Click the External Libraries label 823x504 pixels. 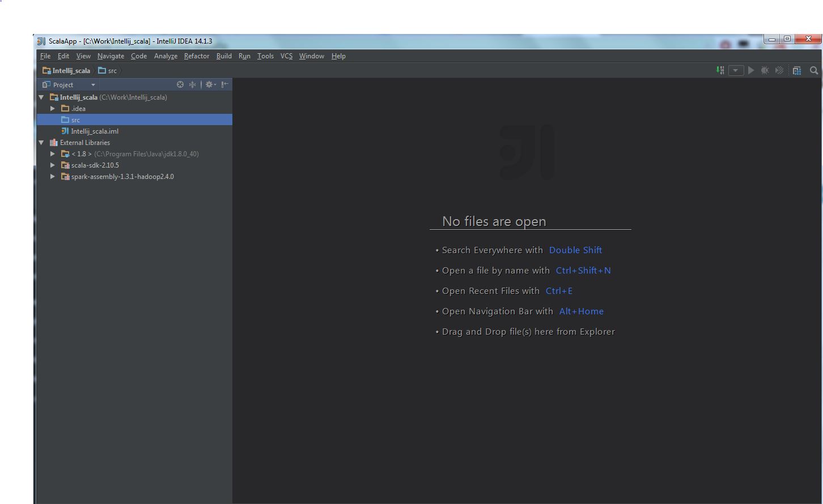pyautogui.click(x=85, y=143)
